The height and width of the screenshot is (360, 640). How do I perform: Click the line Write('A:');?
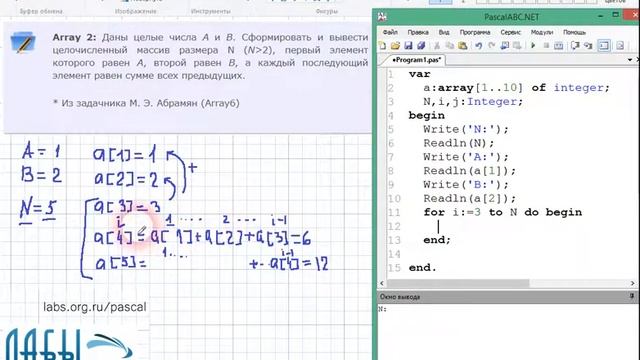point(466,157)
